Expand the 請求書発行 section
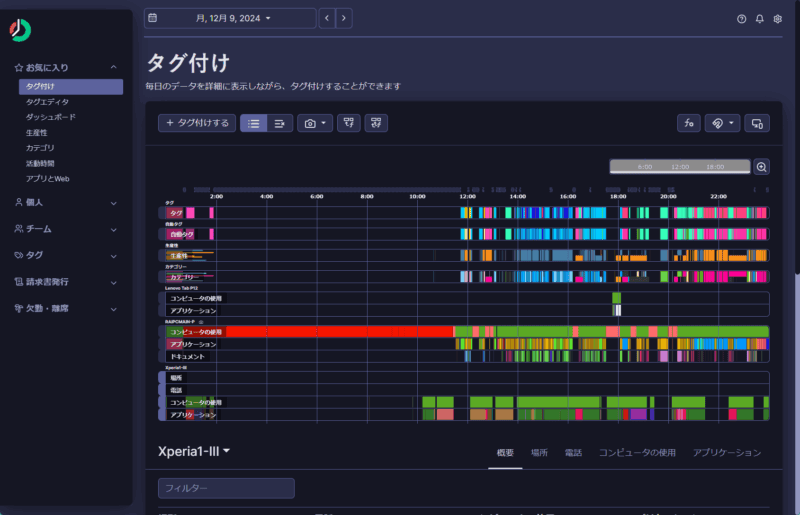Viewport: 800px width, 515px height. pos(113,283)
